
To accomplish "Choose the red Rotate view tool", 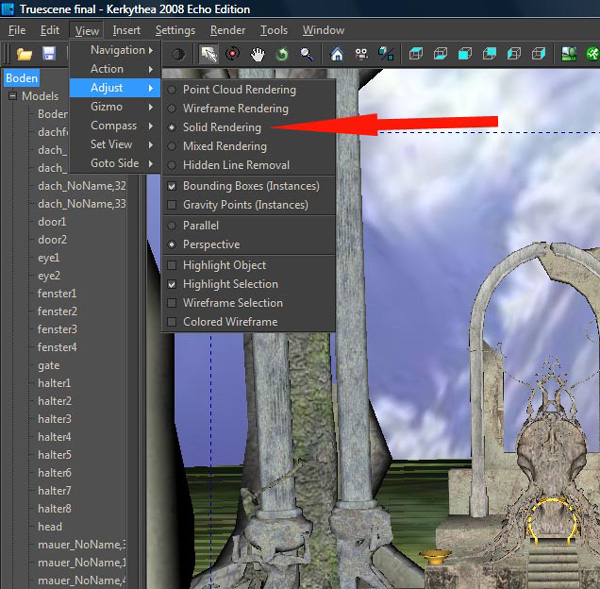I will (x=232, y=54).
